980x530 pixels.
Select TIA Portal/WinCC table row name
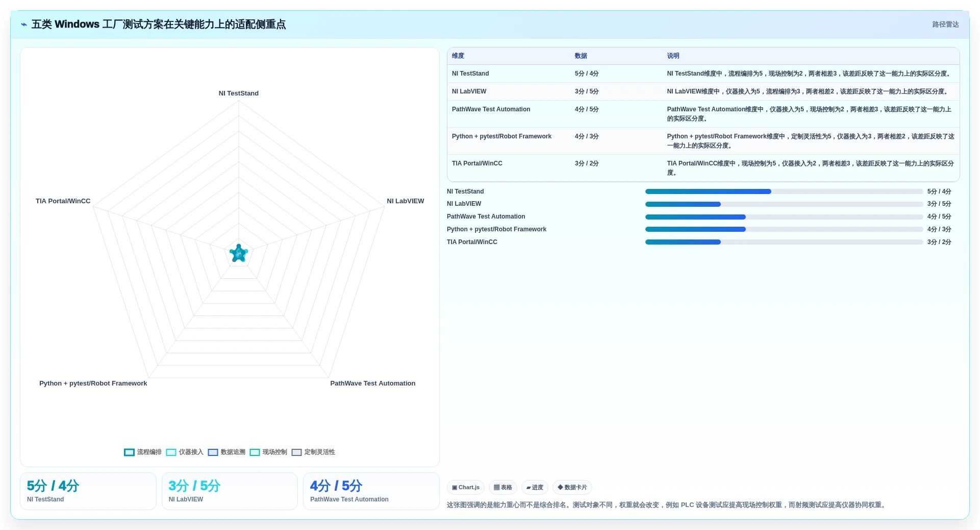pyautogui.click(x=477, y=163)
